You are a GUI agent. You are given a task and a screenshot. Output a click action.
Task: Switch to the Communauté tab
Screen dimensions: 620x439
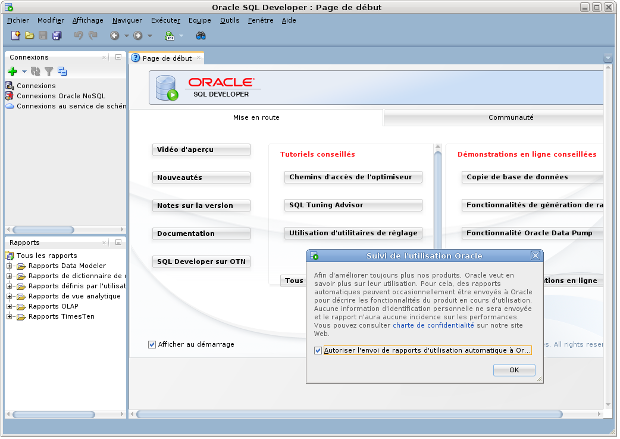tap(493, 118)
